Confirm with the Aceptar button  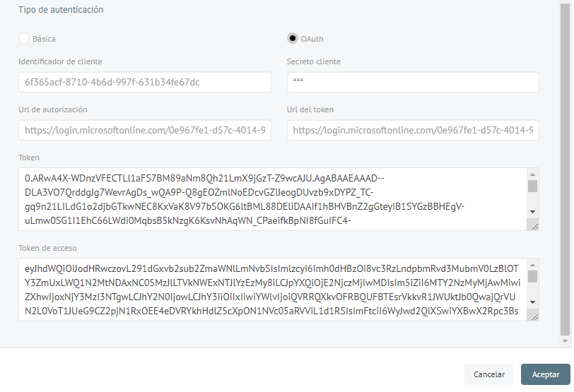click(x=546, y=374)
